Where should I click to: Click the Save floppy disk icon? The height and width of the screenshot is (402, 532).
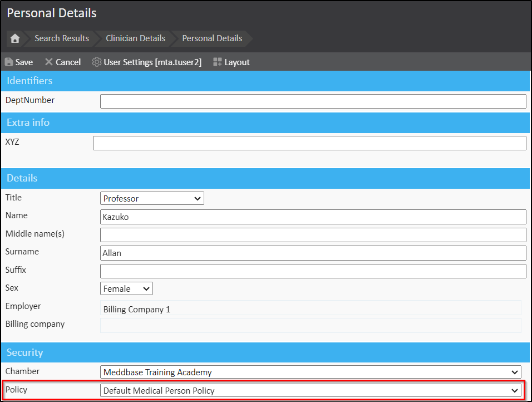(x=9, y=62)
